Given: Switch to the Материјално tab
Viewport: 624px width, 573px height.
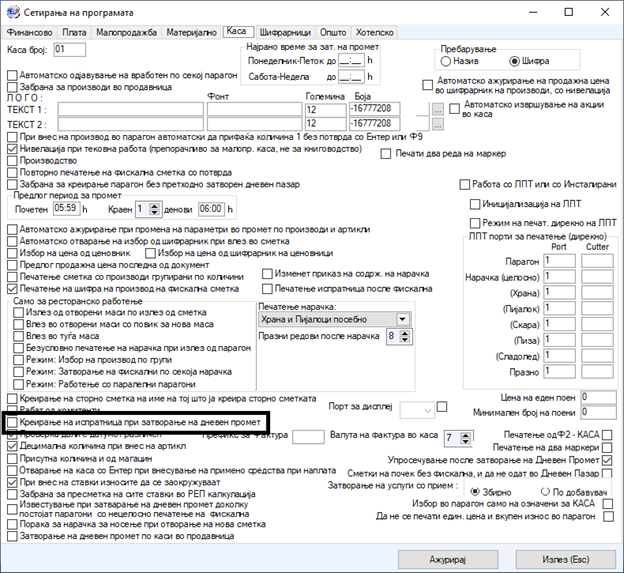Looking at the screenshot, I should [x=191, y=32].
